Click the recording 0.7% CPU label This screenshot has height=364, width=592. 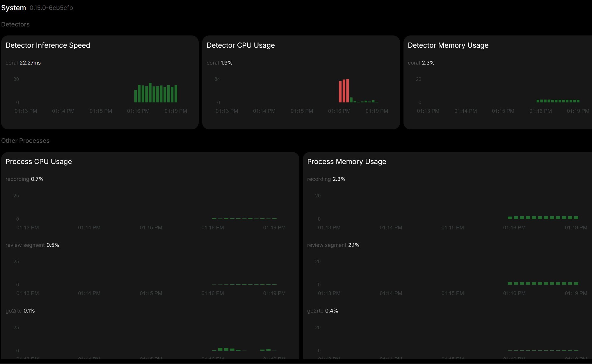[x=24, y=179]
